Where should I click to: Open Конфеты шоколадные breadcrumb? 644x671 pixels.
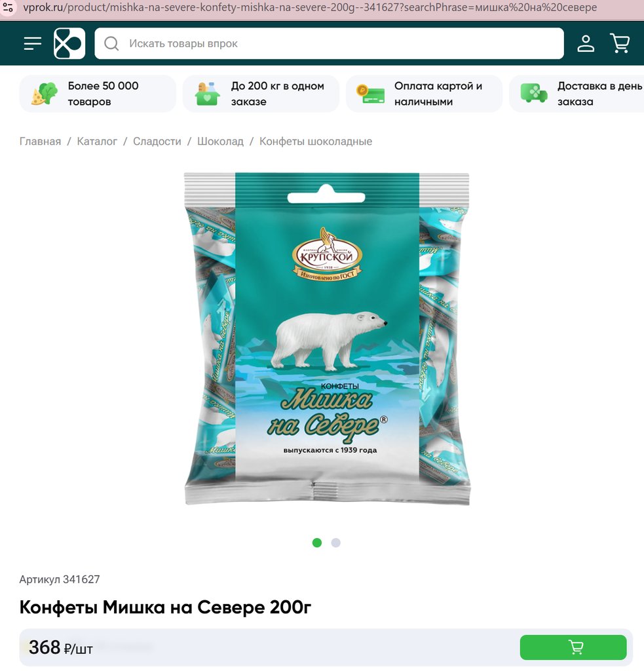click(x=316, y=142)
